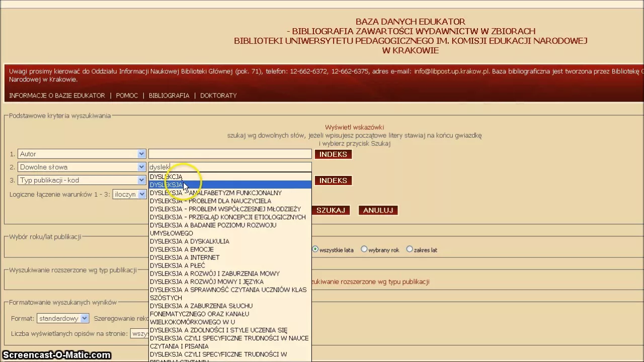644x362 pixels.
Task: Click the 'Wyświetl wskazówki' link
Action: 354,128
